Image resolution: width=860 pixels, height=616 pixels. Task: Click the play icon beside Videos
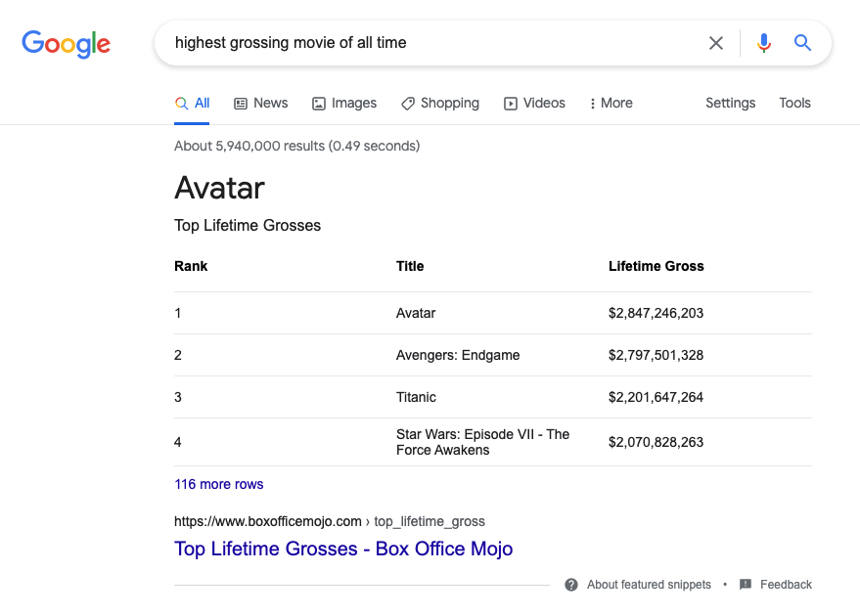510,103
